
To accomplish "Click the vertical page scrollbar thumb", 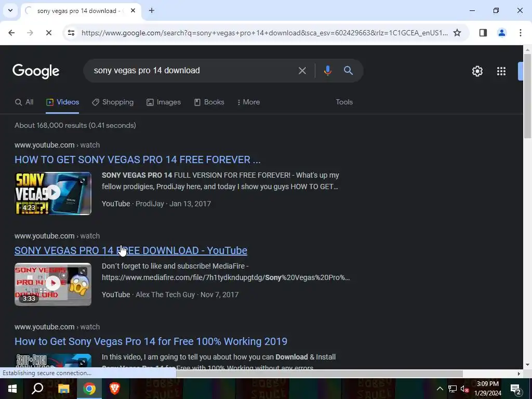I will pos(527,96).
